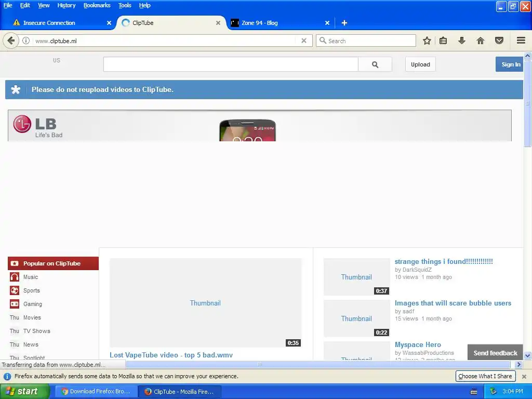Image resolution: width=532 pixels, height=399 pixels.
Task: Click the network icon in system tray
Action: click(x=493, y=392)
